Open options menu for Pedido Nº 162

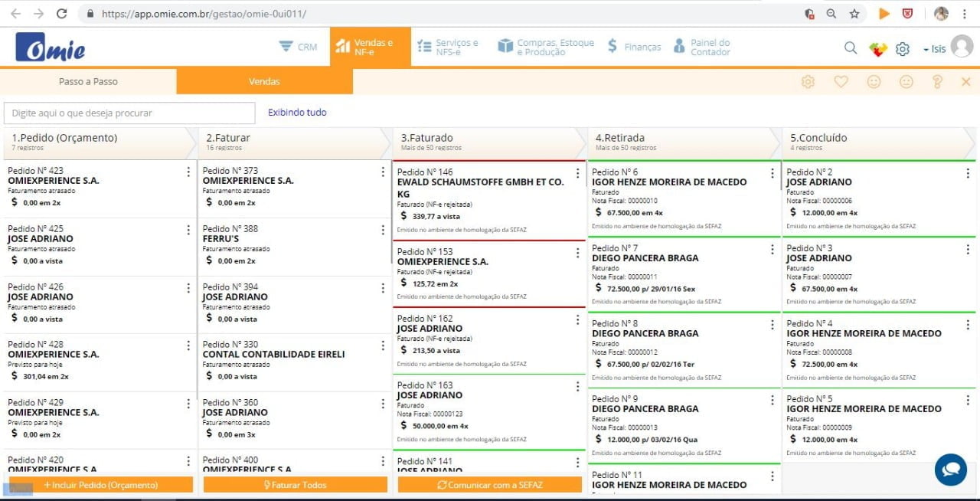[577, 319]
